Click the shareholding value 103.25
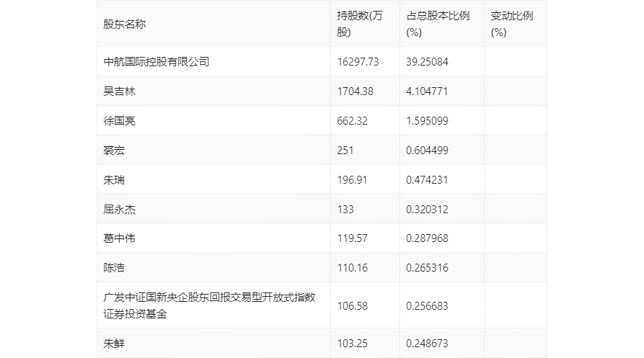 click(x=353, y=344)
